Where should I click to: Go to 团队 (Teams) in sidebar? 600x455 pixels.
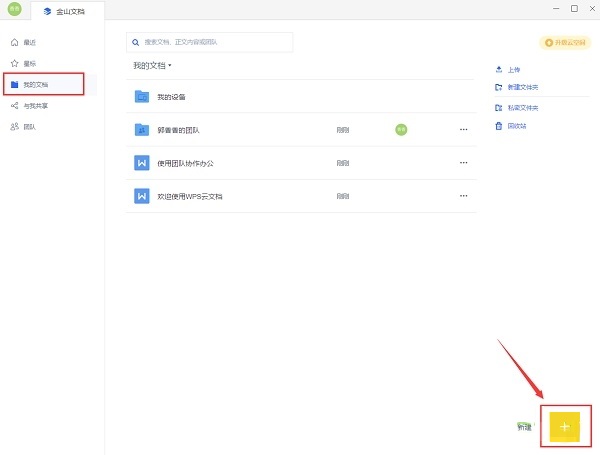click(29, 127)
